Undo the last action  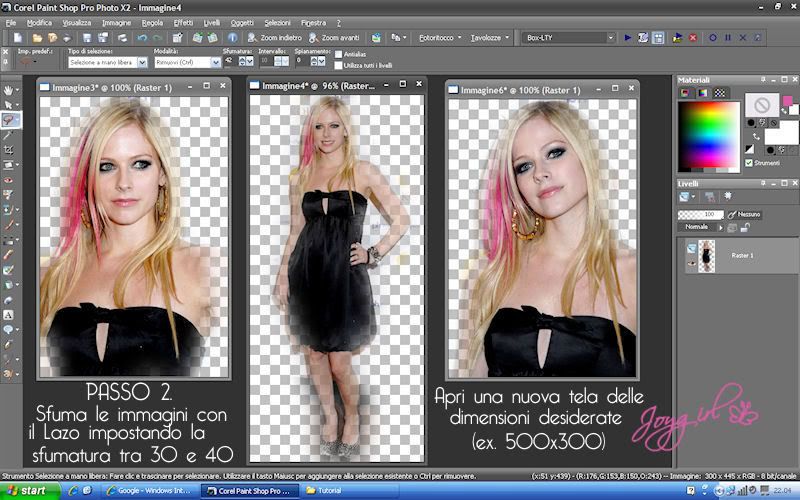coord(142,38)
